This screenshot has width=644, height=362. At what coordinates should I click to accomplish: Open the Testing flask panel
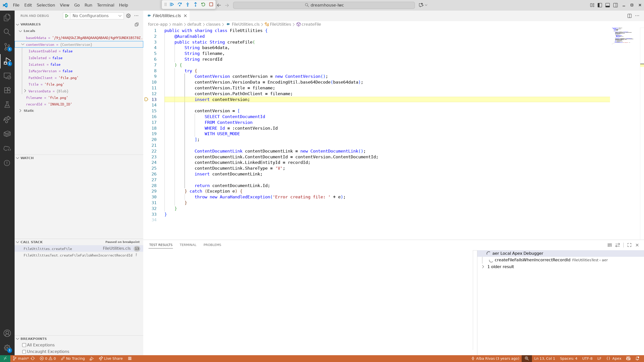pos(7,104)
